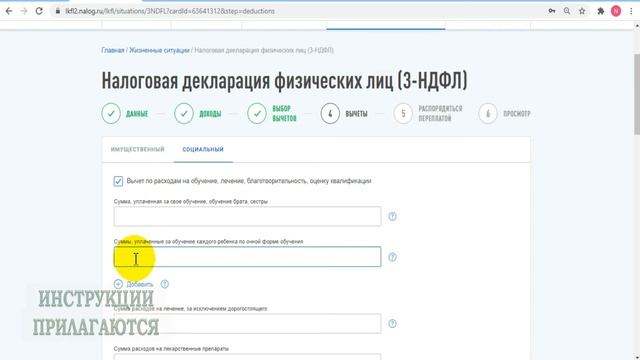This screenshot has height=360, width=640.
Task: Open the extensions puzzle icon
Action: click(x=600, y=11)
